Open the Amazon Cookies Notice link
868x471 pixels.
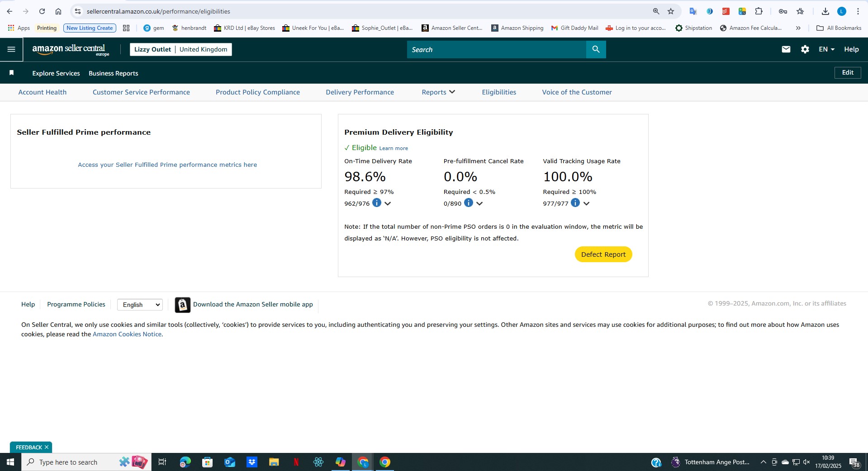click(x=127, y=334)
